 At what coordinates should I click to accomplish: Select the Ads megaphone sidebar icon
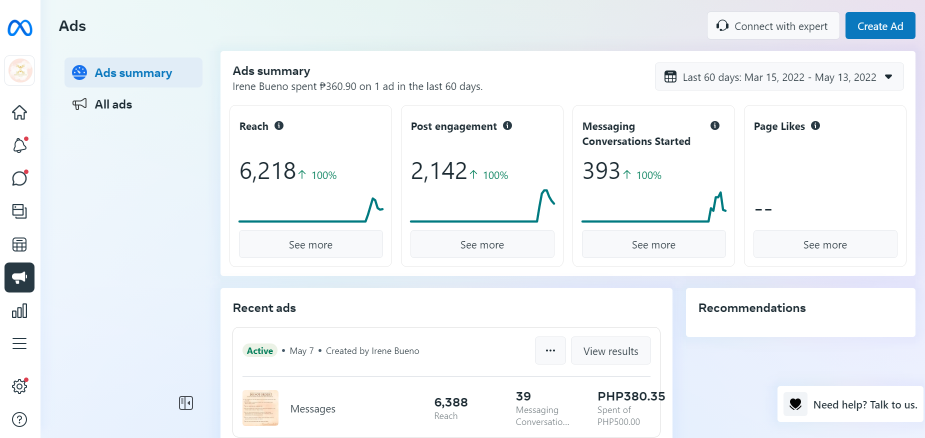pyautogui.click(x=19, y=277)
